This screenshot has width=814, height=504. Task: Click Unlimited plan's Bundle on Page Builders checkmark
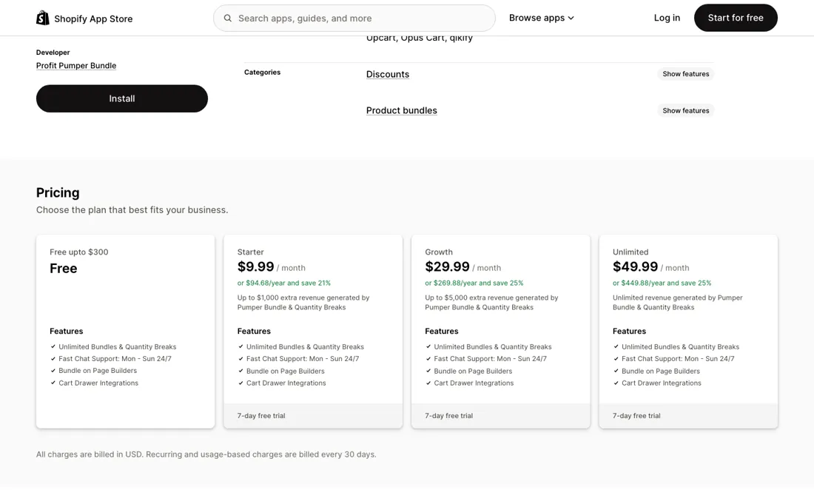point(616,371)
